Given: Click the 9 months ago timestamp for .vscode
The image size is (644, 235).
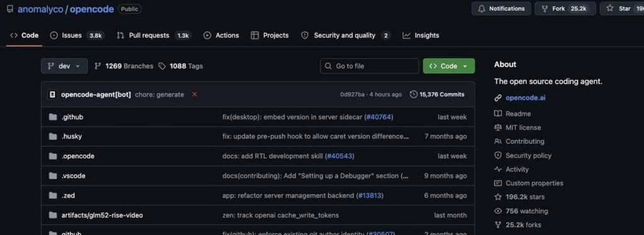Looking at the screenshot, I should pyautogui.click(x=446, y=176).
